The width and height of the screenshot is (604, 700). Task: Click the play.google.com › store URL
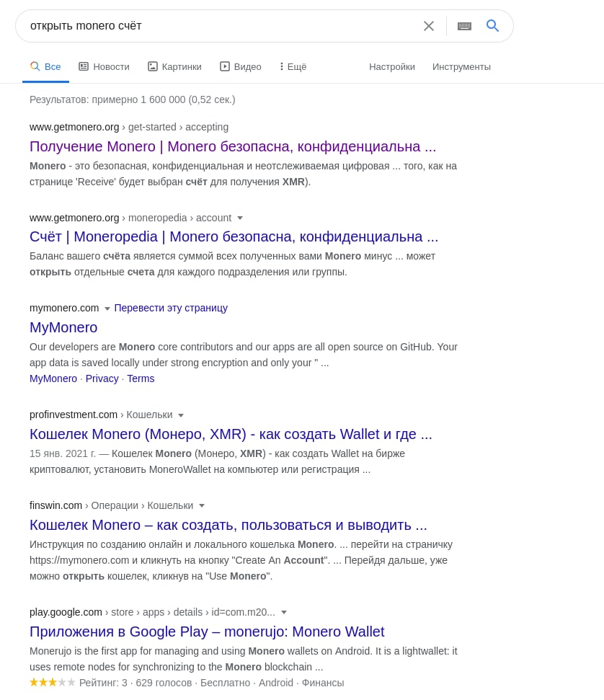[x=152, y=612]
